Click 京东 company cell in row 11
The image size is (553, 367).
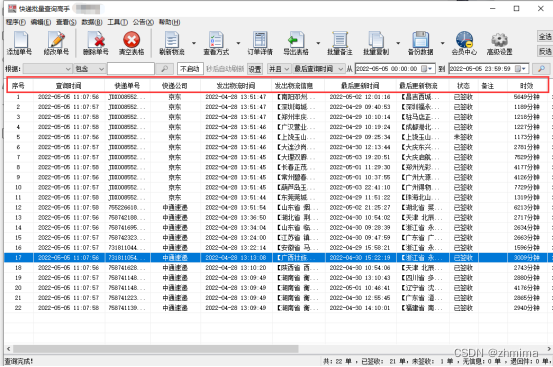tap(175, 197)
